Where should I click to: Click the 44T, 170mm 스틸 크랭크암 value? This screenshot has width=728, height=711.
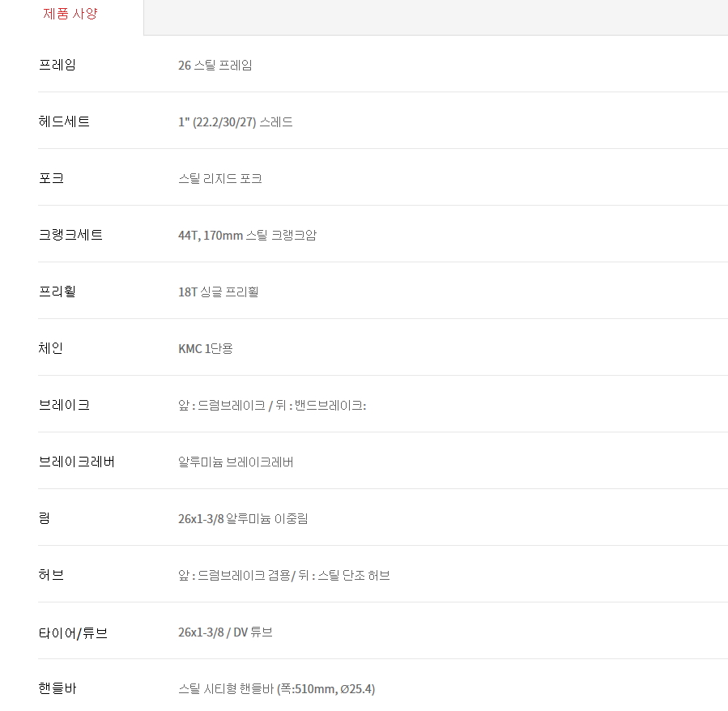pos(247,236)
